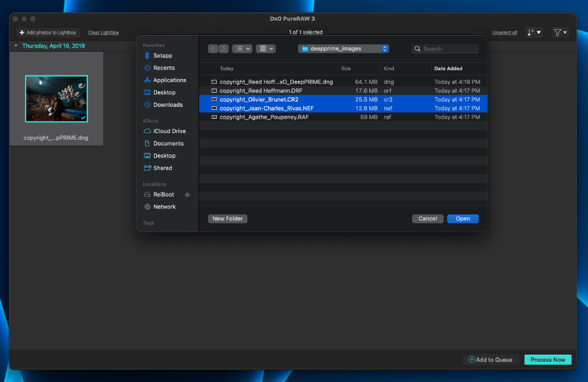Click the New Folder button
The image size is (588, 382).
click(x=228, y=219)
